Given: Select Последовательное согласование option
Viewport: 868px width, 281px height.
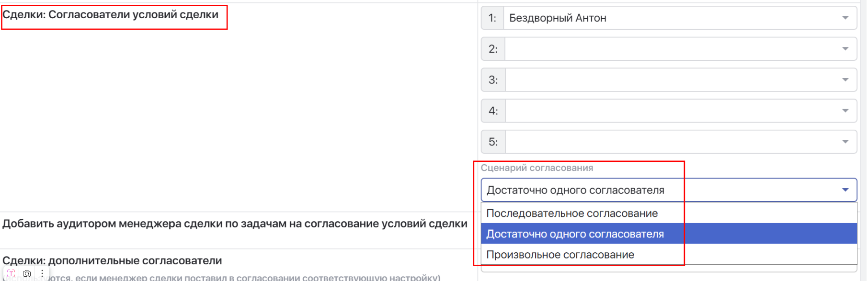Looking at the screenshot, I should 572,214.
